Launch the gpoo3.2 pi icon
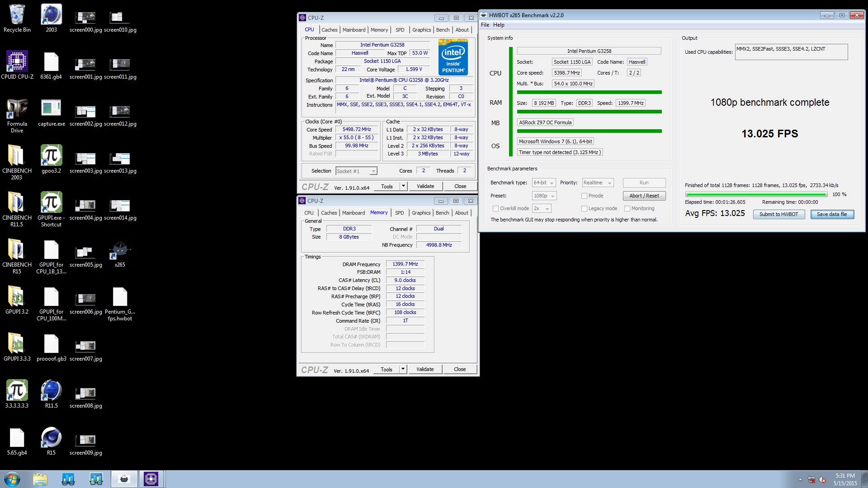 point(51,159)
